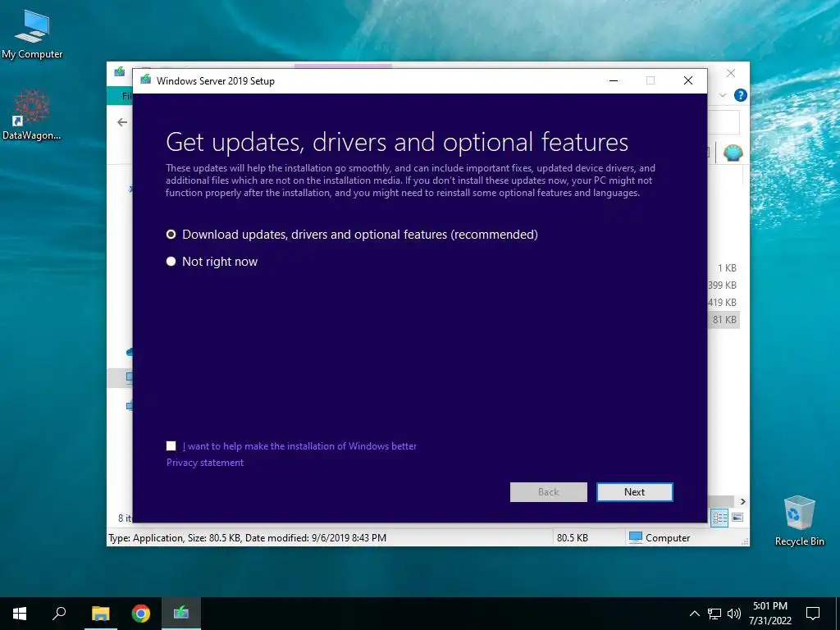Open the notification action center

click(813, 614)
